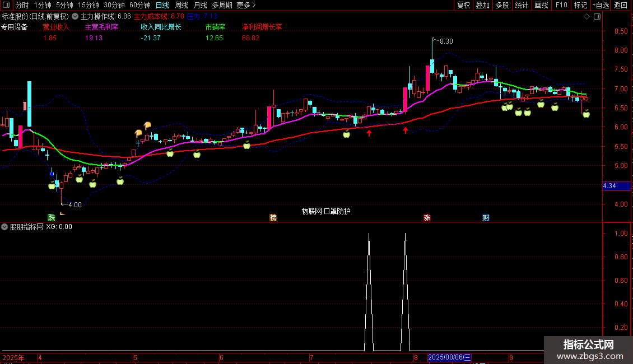Select the 日线 daily period tab
The image size is (633, 364).
coord(162,5)
